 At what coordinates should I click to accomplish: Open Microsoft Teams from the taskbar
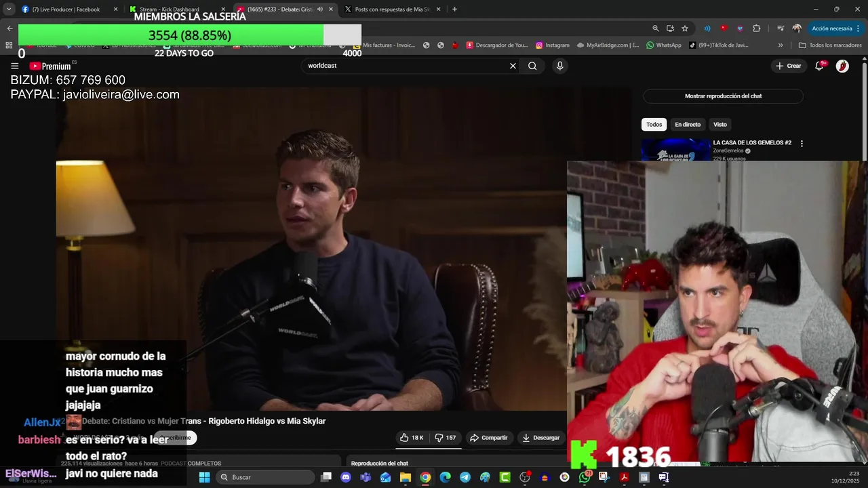pos(366,477)
